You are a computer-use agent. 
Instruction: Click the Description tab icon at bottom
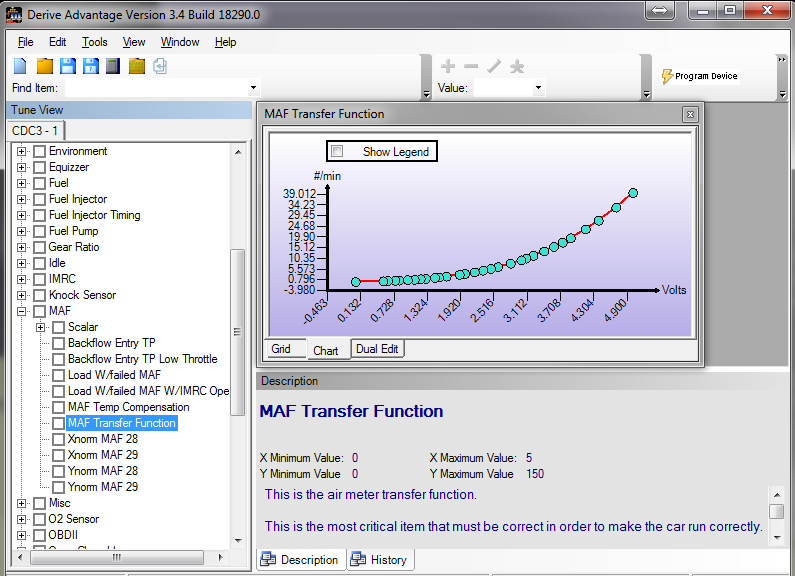tap(268, 559)
